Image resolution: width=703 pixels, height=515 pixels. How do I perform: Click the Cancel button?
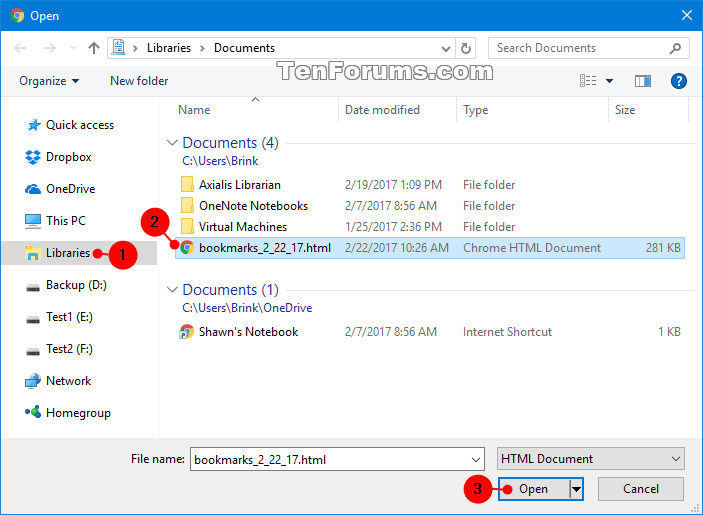(641, 489)
